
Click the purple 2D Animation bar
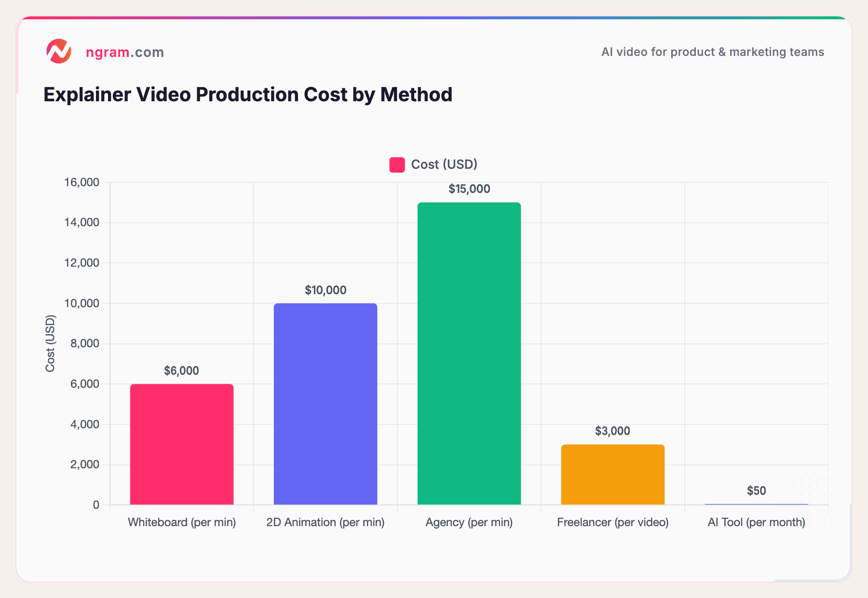[x=325, y=403]
